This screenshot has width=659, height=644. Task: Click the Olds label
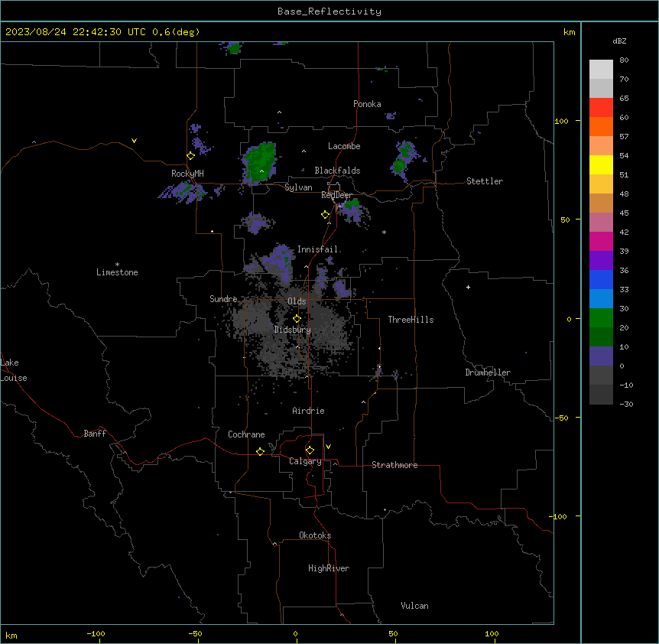[x=297, y=301]
